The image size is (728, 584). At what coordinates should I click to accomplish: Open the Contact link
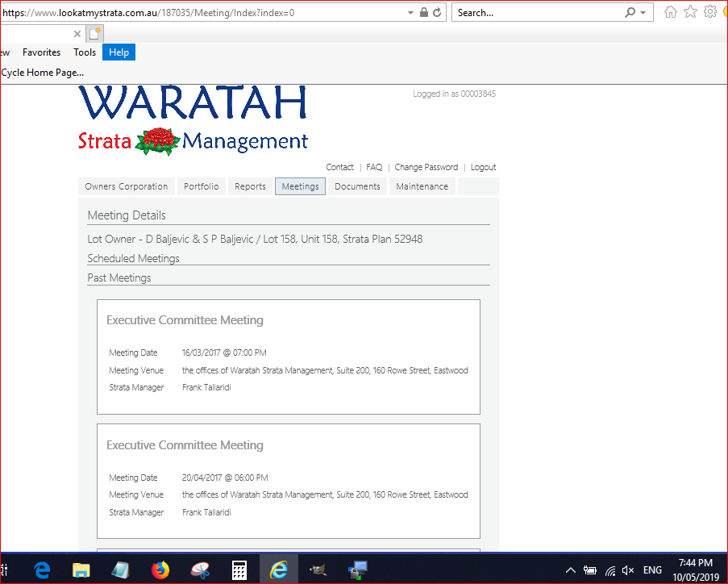pos(339,167)
